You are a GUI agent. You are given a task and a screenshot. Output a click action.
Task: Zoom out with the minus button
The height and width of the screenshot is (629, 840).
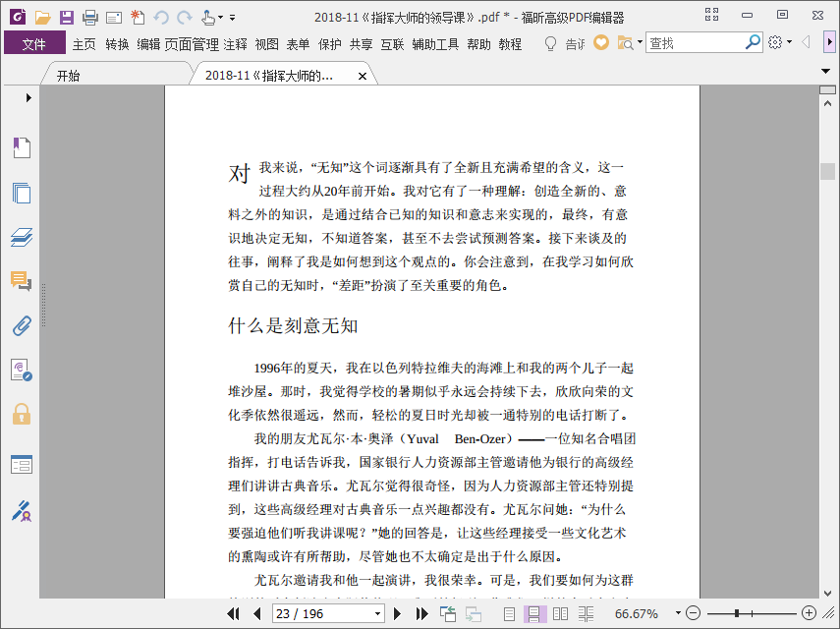coord(693,613)
